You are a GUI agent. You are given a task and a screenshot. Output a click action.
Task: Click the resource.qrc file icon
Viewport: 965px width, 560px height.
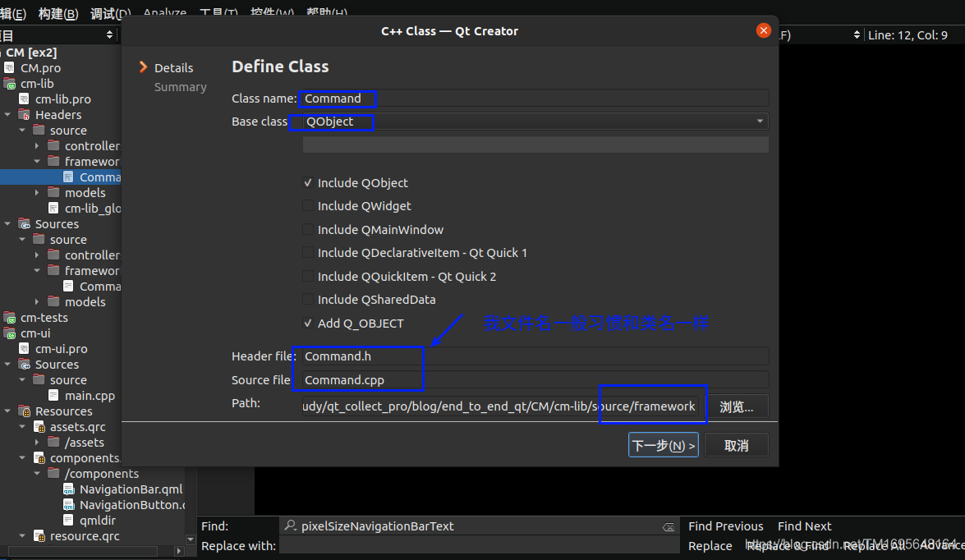[x=39, y=536]
